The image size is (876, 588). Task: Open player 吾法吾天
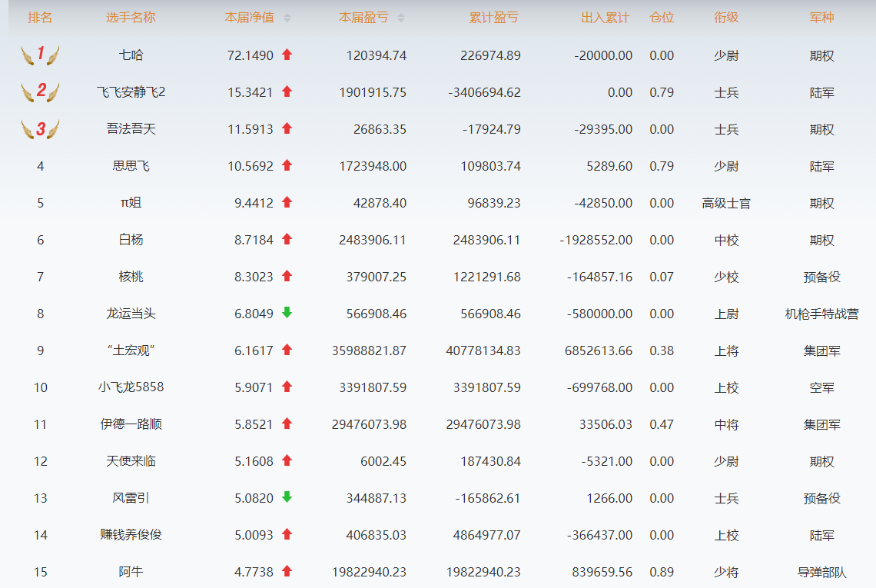pos(131,128)
